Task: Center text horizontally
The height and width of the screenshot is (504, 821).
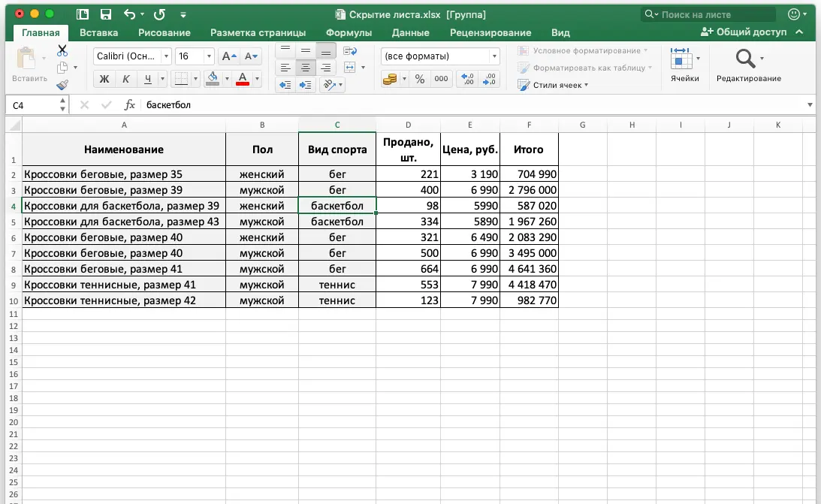Action: pyautogui.click(x=305, y=68)
